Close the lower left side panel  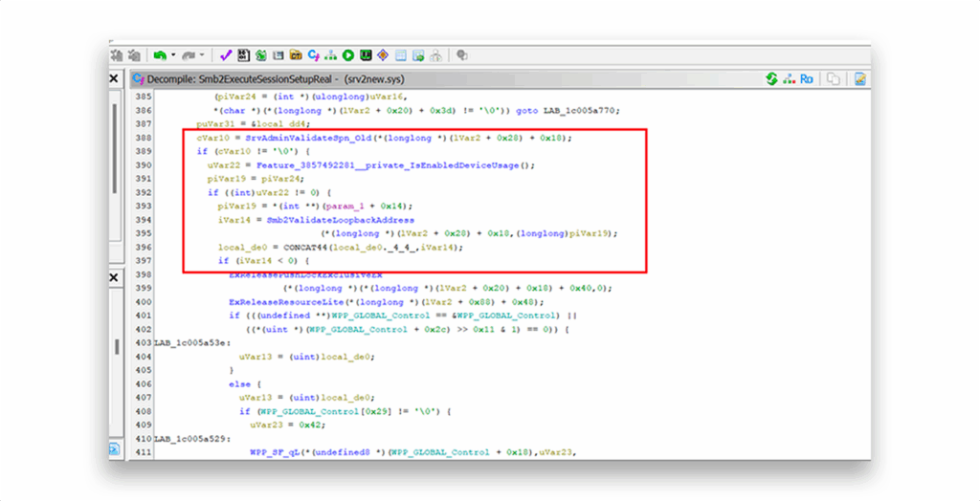[x=114, y=277]
